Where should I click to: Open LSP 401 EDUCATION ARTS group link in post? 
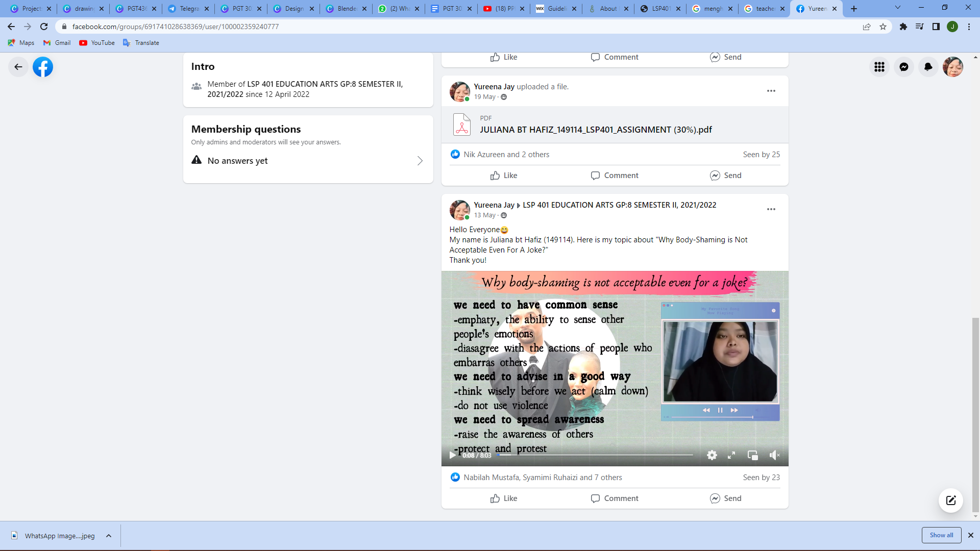coord(619,205)
